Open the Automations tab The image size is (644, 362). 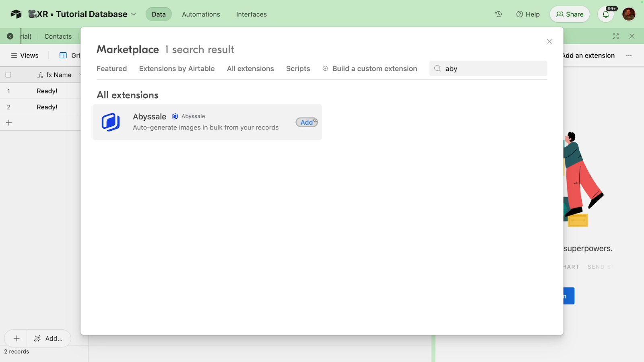click(201, 14)
